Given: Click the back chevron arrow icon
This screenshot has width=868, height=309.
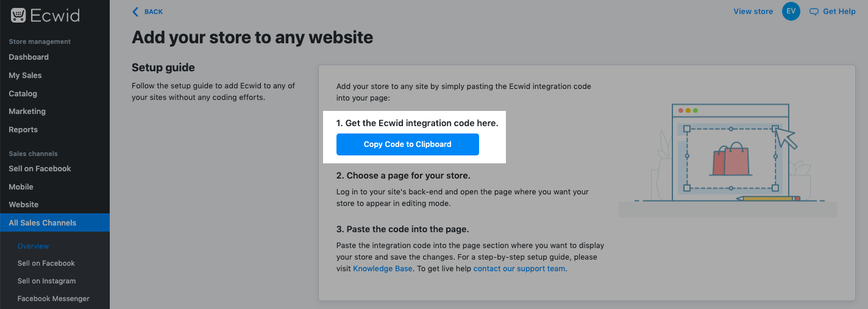Looking at the screenshot, I should click(135, 12).
